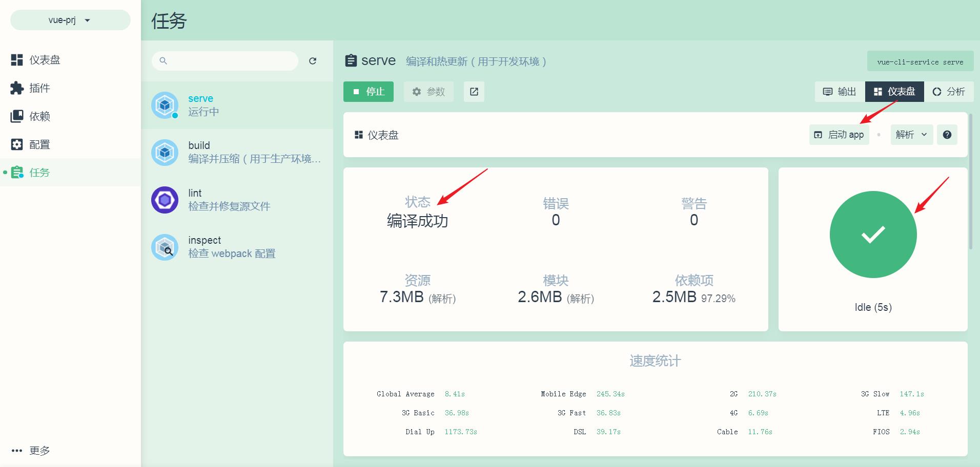Open Dashboard (仪表盘) in left sidebar

(70, 60)
